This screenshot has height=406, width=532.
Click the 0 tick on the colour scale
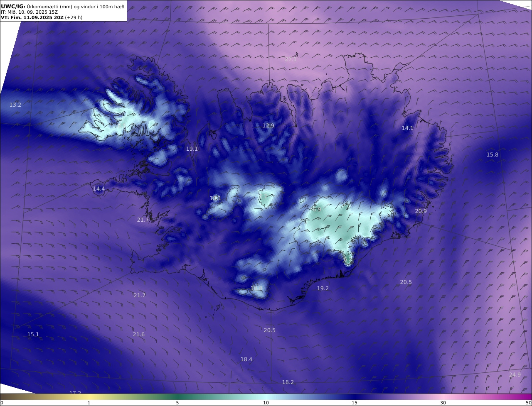[x=2, y=403]
